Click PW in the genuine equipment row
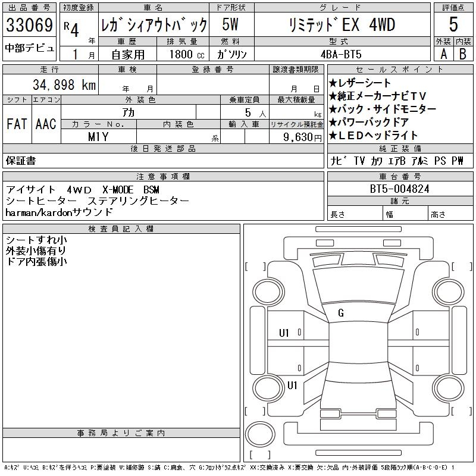476x476 pixels. (x=458, y=161)
